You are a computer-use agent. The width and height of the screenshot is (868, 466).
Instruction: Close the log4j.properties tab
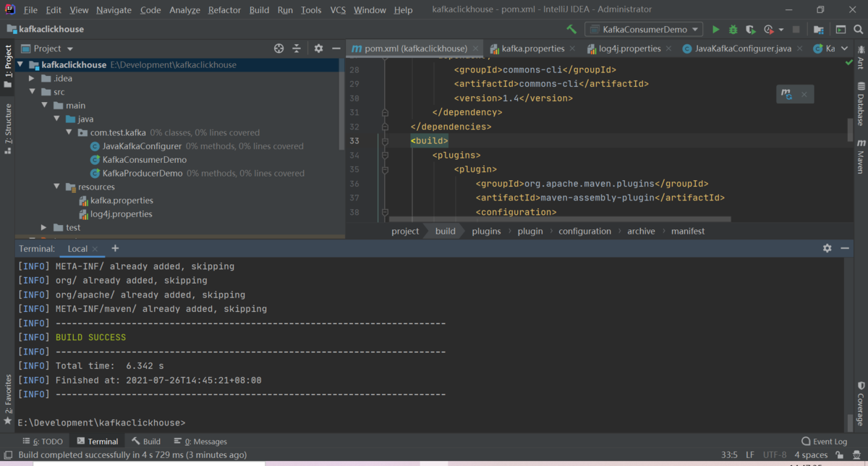[x=668, y=48]
